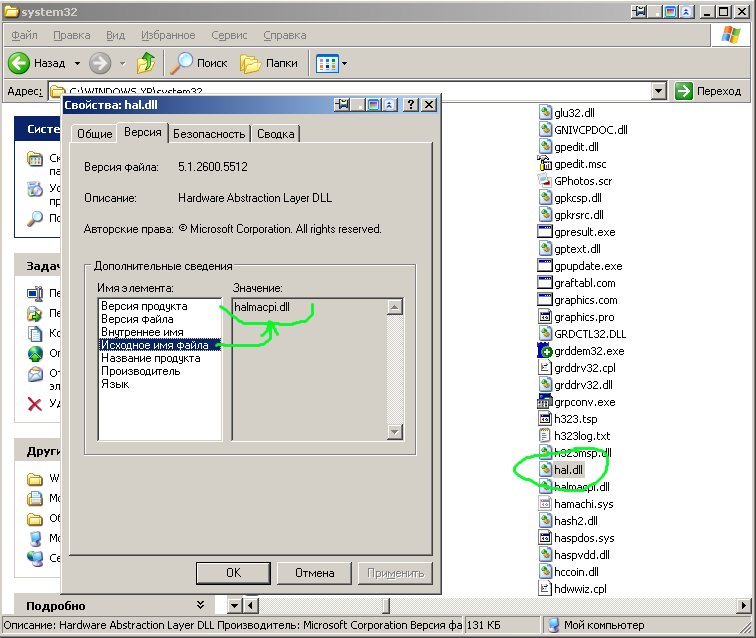Select GNIVCPDOC.dll file icon
The height and width of the screenshot is (638, 756).
pos(545,129)
